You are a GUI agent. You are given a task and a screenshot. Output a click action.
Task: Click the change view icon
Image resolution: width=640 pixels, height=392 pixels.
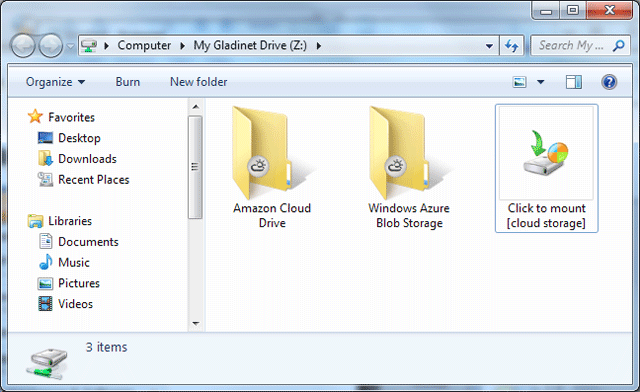pos(519,82)
